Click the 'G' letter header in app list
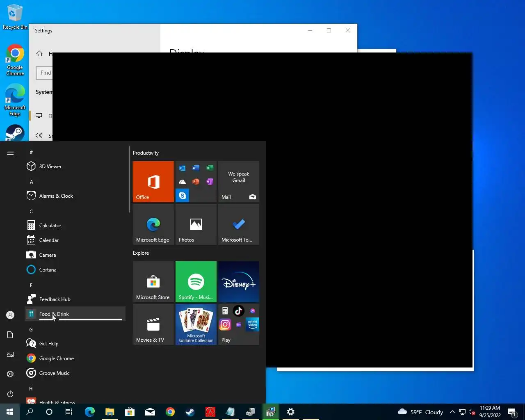This screenshot has height=420, width=525. [31, 329]
